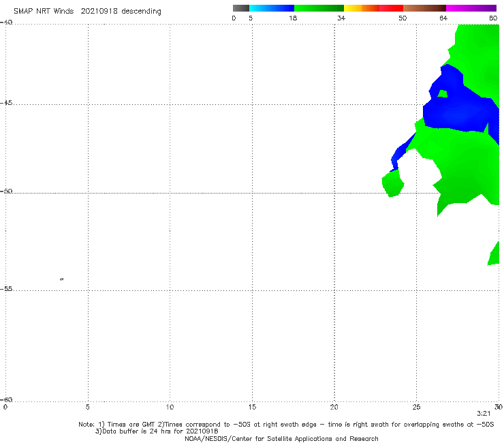504x443 pixels.
Task: Click the magenta-purple segment of the color bar
Action: (471, 8)
